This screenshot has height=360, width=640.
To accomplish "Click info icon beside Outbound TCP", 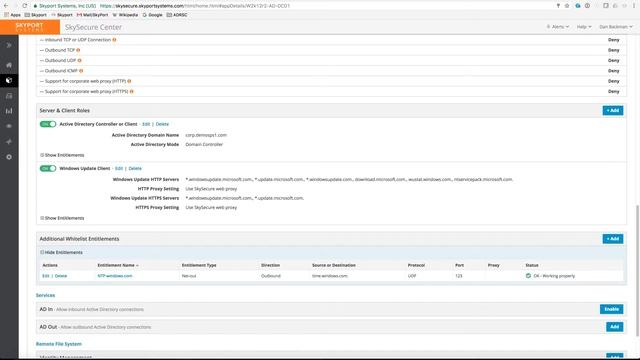I will click(78, 50).
